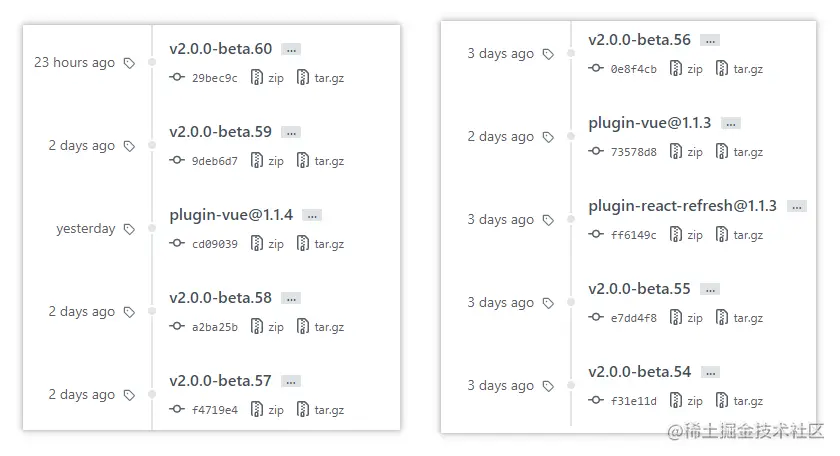Viewport: 840px width, 456px height.
Task: Download tar.gz for v2.0.0-beta.55
Action: coord(748,318)
